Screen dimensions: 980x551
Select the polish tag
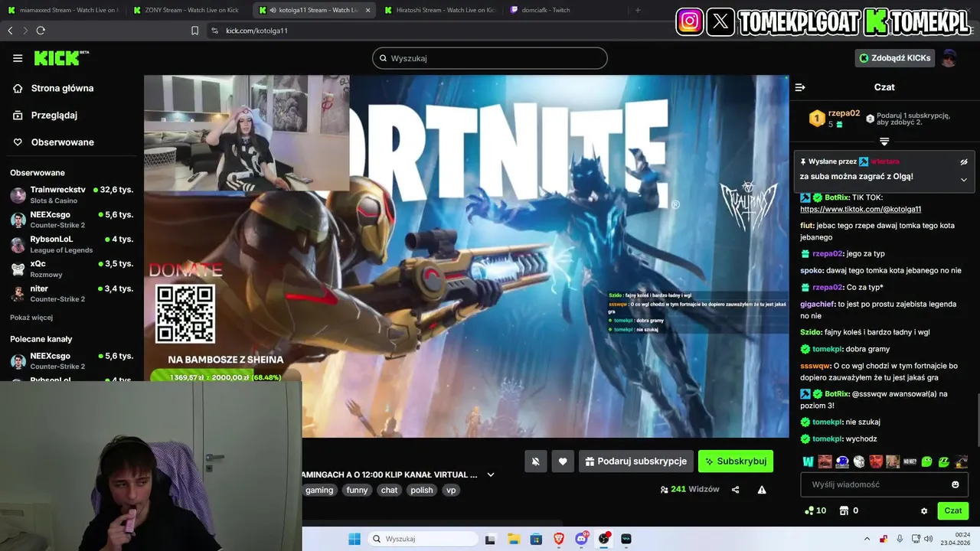pos(422,491)
